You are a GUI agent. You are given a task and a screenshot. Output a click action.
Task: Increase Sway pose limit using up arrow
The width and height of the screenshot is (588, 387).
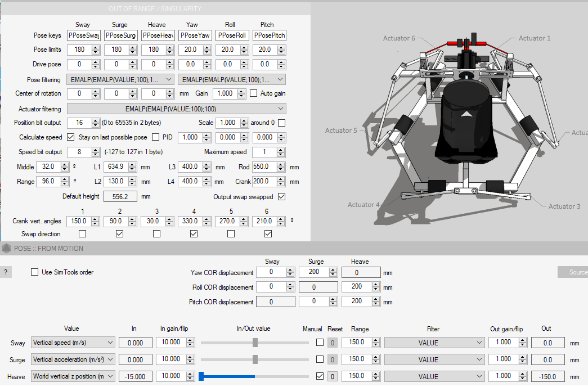click(x=96, y=47)
